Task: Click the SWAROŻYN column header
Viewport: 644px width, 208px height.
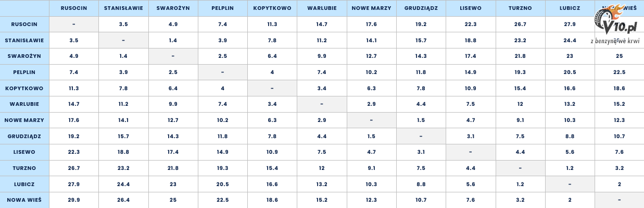Action: tap(173, 8)
